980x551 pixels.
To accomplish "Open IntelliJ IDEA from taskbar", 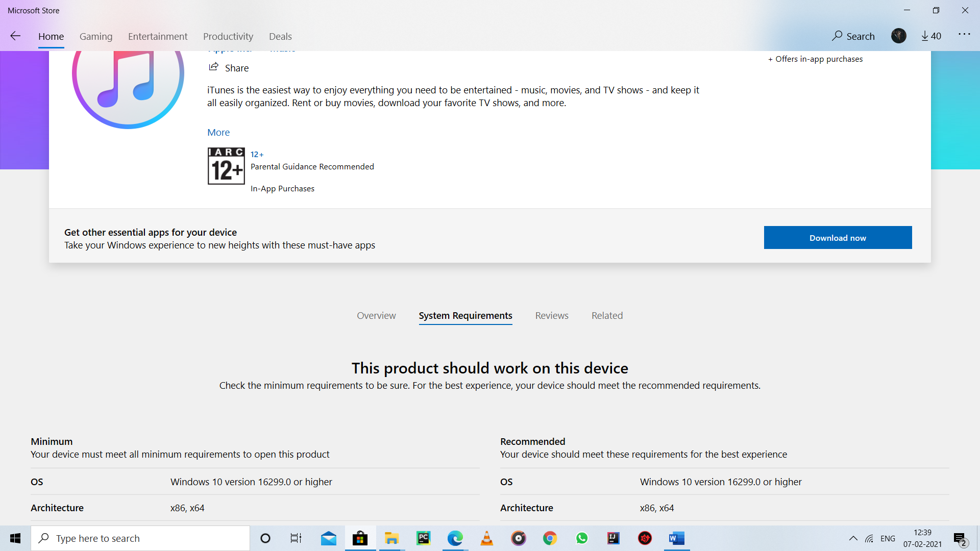I will coord(613,538).
